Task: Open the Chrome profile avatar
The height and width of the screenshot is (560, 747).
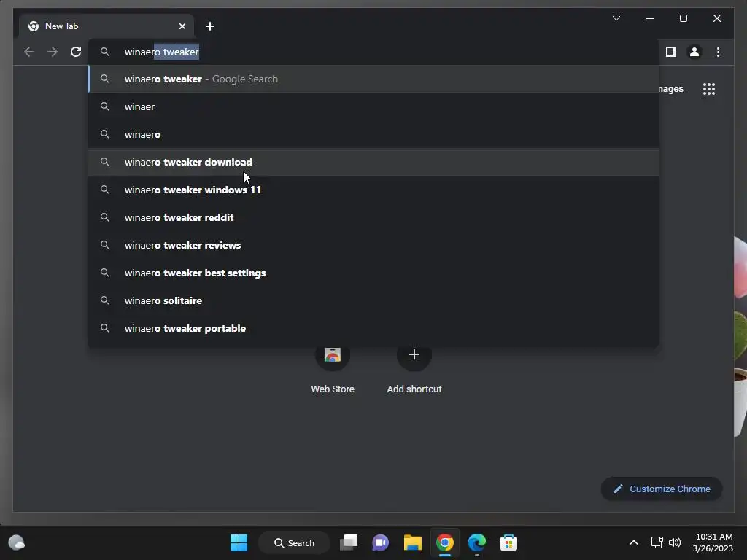Action: coord(694,52)
